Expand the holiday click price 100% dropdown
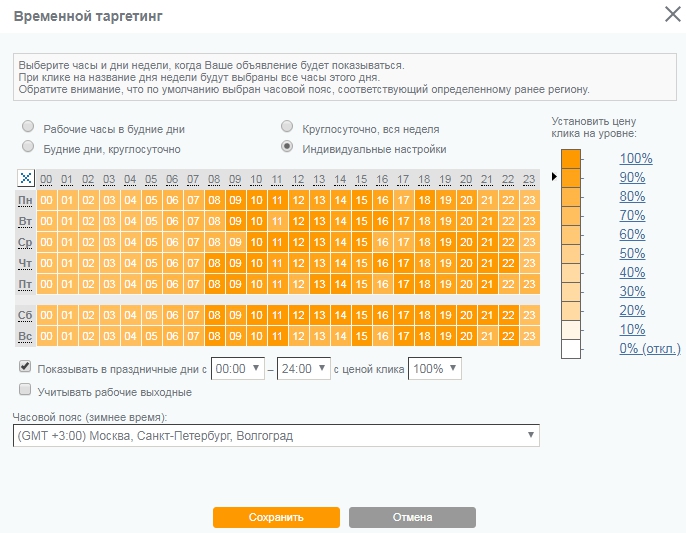The width and height of the screenshot is (686, 533). 435,369
